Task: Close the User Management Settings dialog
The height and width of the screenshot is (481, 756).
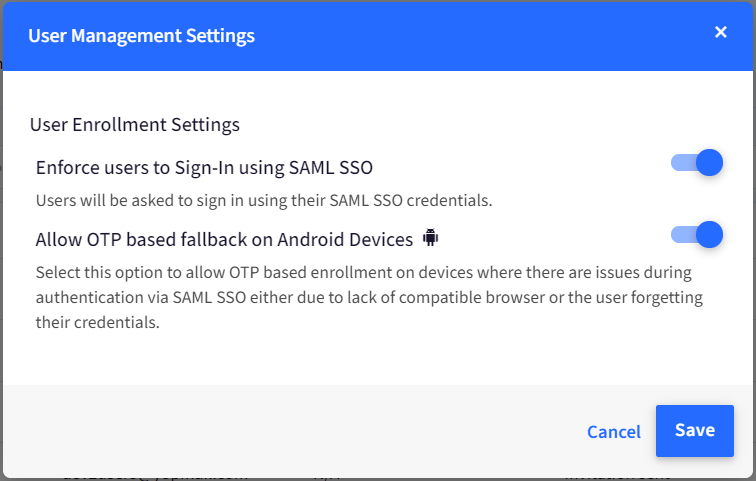Action: coord(720,32)
